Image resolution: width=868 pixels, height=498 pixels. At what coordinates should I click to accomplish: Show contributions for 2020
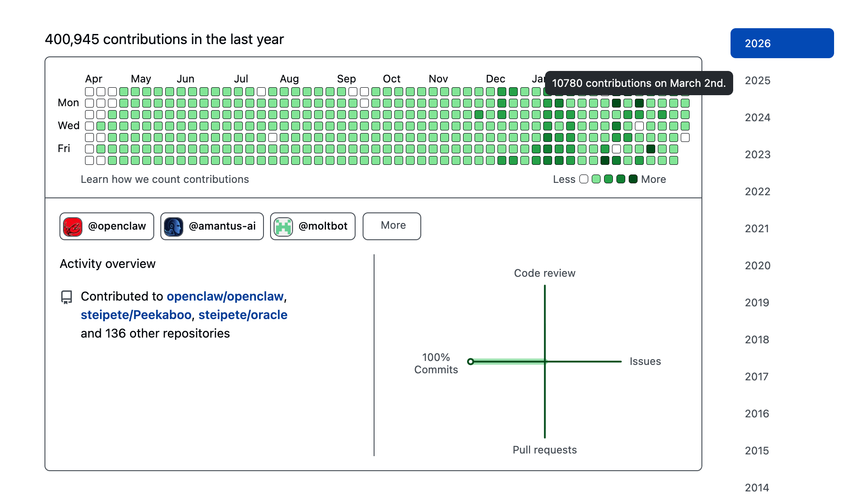coord(757,266)
